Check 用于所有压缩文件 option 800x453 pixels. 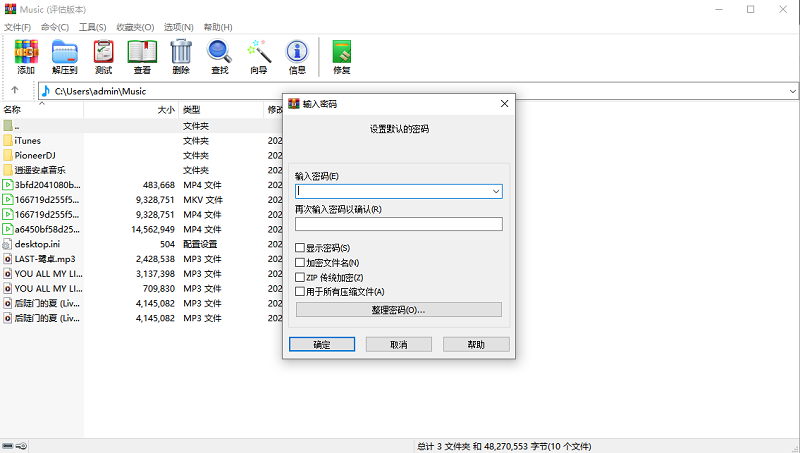point(301,291)
